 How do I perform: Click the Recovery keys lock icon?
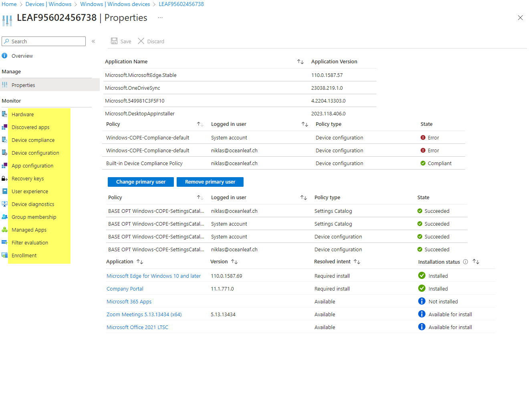tap(4, 178)
